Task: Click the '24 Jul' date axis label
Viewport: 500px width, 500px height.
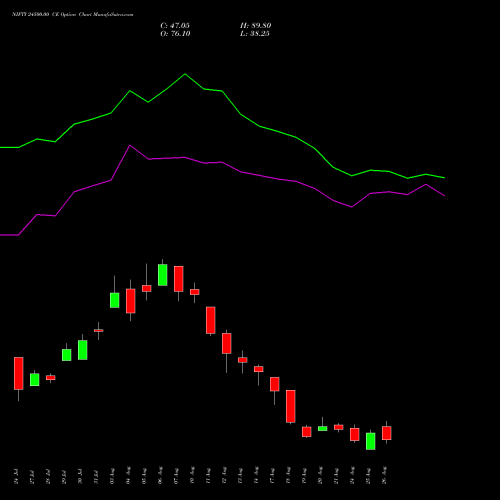Action: (16, 476)
